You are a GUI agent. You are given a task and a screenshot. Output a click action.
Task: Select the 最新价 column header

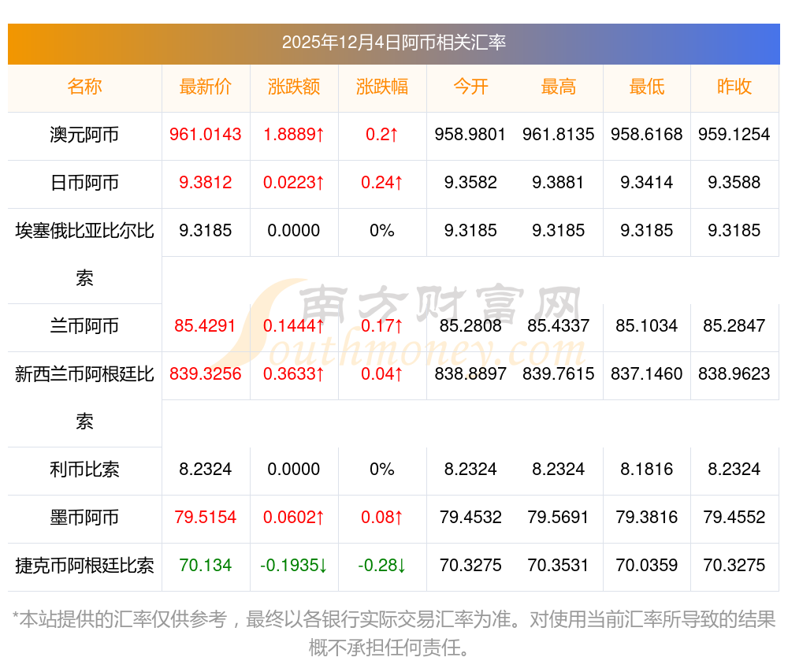[x=206, y=87]
